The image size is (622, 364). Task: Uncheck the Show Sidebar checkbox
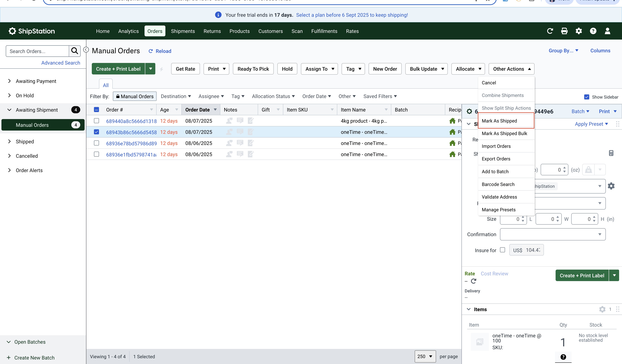click(587, 97)
